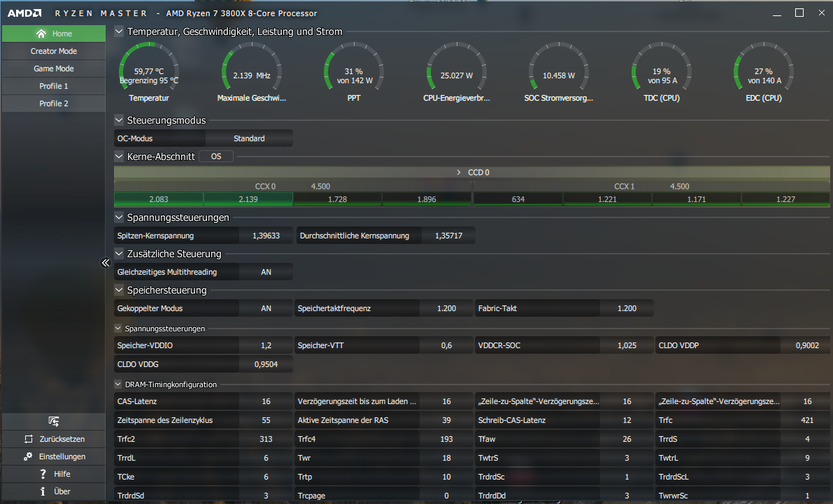Click Speichertaktfrequenz value 1.200
Viewport: 833px width, 504px height.
446,308
